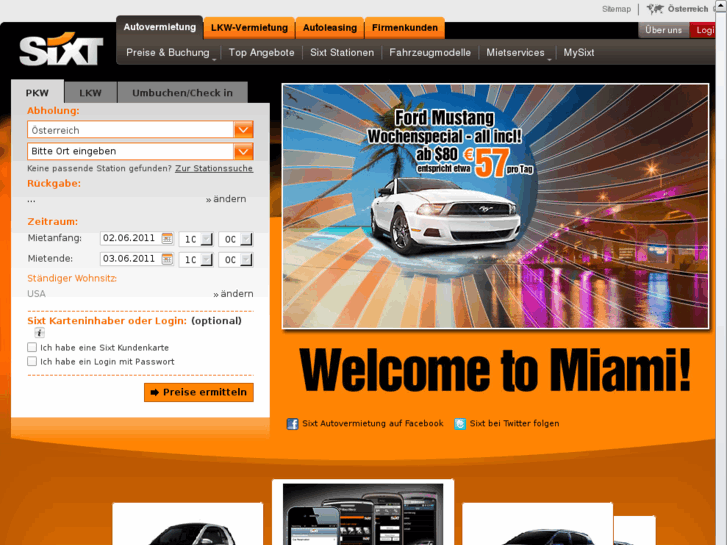
Task: Open the 'Bitte Ort eingeben' dropdown arrow
Action: point(243,151)
